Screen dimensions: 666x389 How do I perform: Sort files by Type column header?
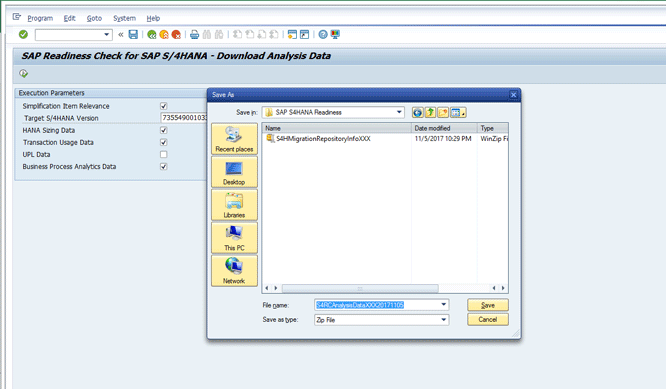coord(493,128)
